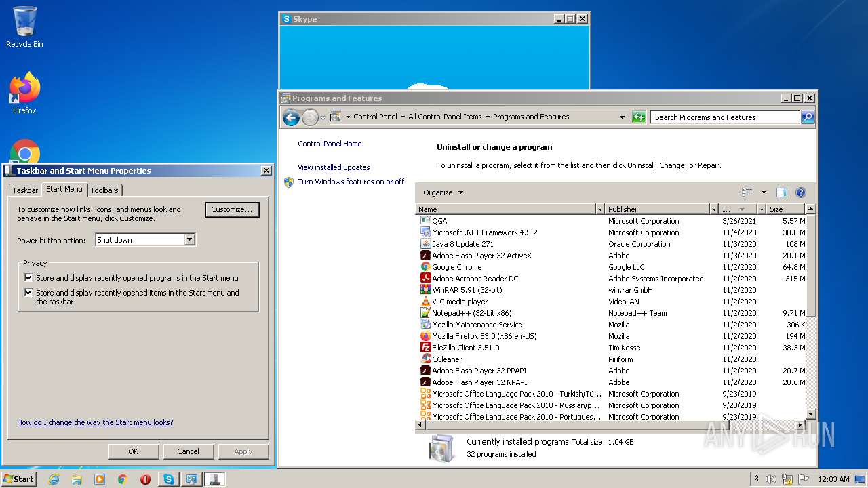
Task: Select the Java 8 Update 271 icon
Action: 425,244
